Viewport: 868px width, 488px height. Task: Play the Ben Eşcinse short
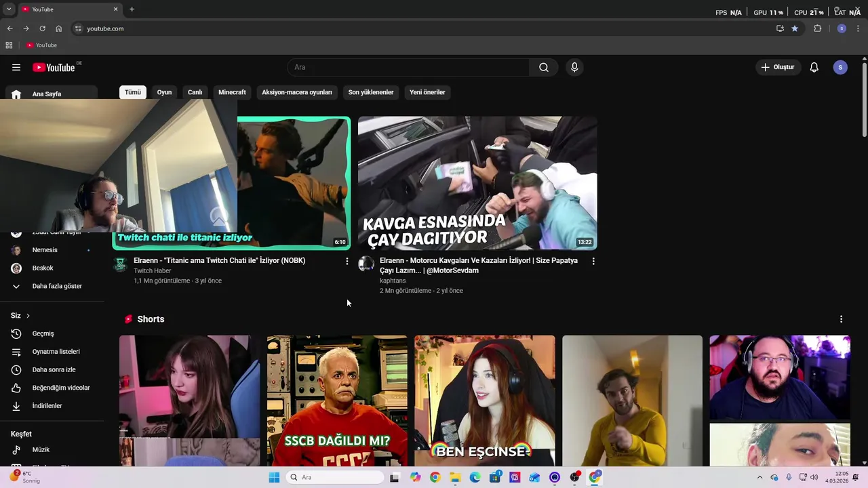point(485,401)
